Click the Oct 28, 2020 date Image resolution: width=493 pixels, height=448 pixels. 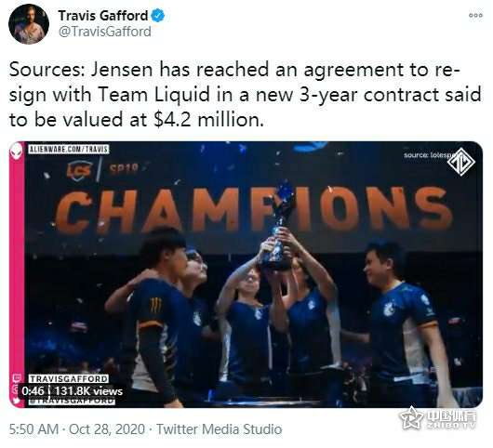tap(107, 429)
